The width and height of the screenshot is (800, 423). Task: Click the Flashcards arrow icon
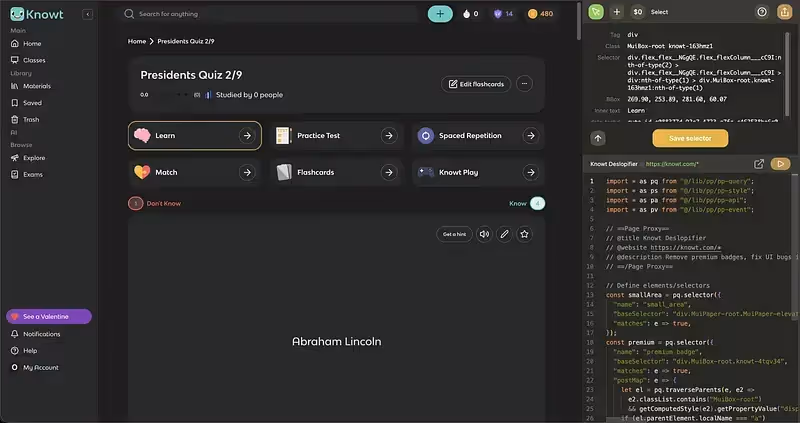point(389,172)
